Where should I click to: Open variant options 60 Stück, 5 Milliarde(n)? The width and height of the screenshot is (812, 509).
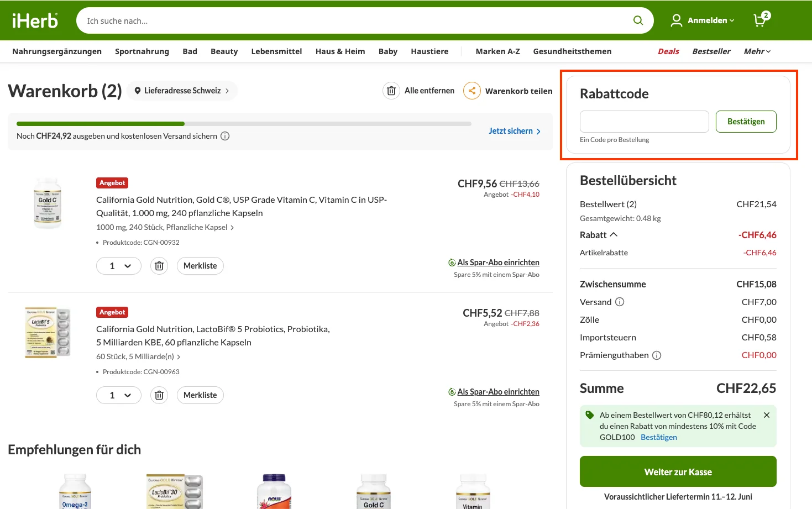click(138, 356)
